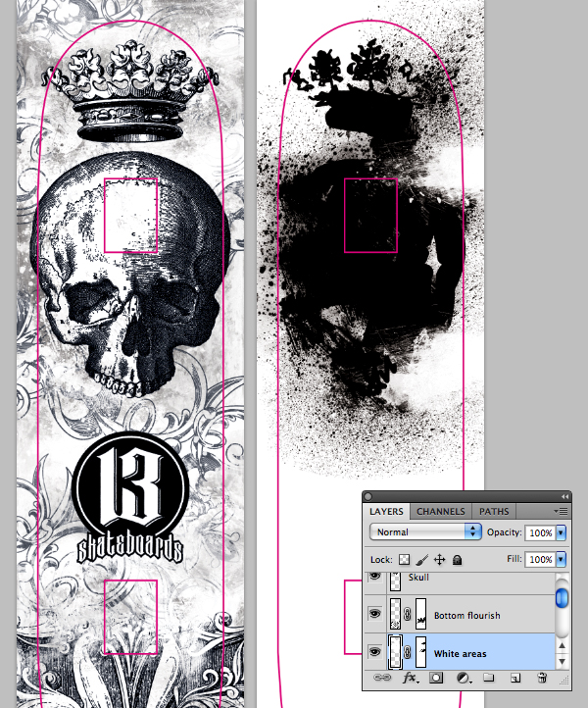
Task: Click mask link icon on Bottom flourish
Action: click(408, 614)
